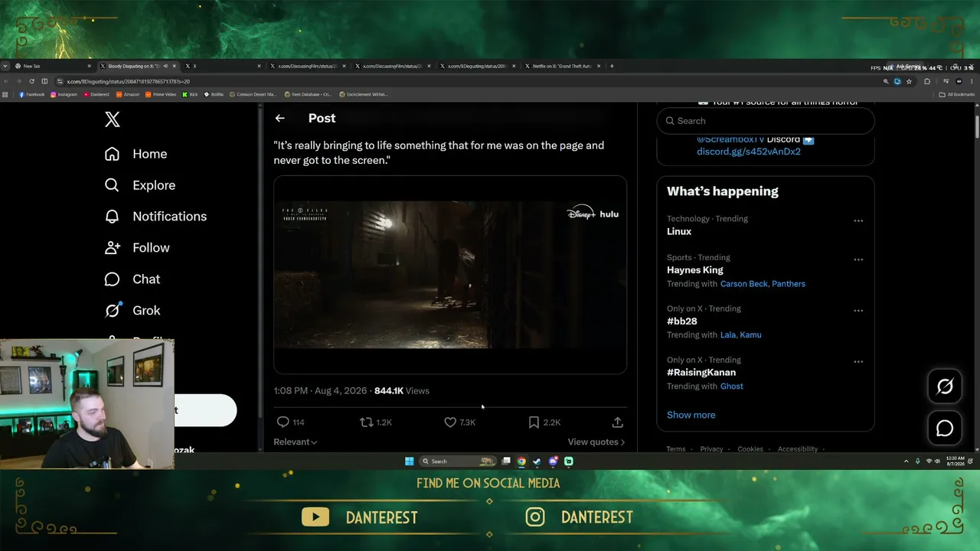Open Explore in the X sidebar
The image size is (980, 551).
(139, 185)
